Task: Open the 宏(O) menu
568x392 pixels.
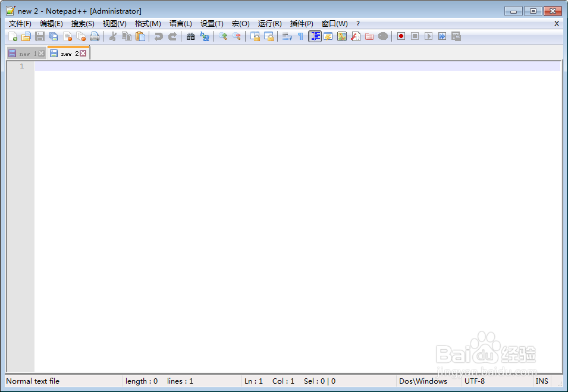Action: point(240,24)
